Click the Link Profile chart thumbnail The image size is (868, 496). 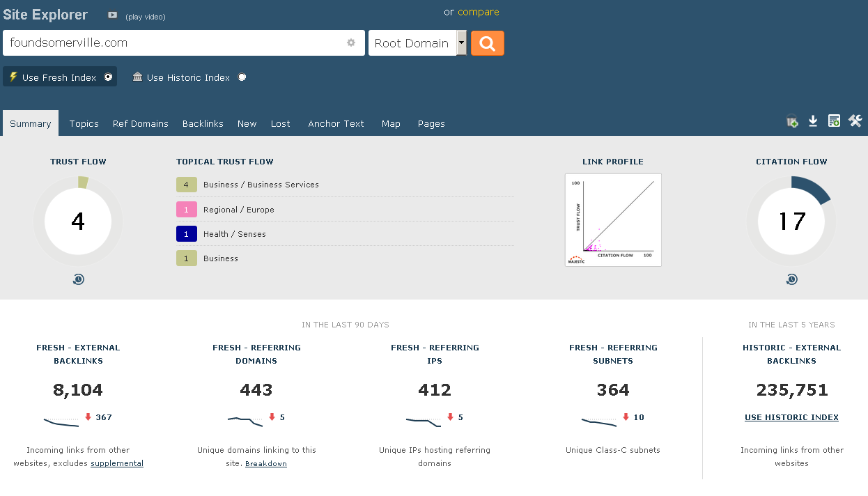pos(613,220)
